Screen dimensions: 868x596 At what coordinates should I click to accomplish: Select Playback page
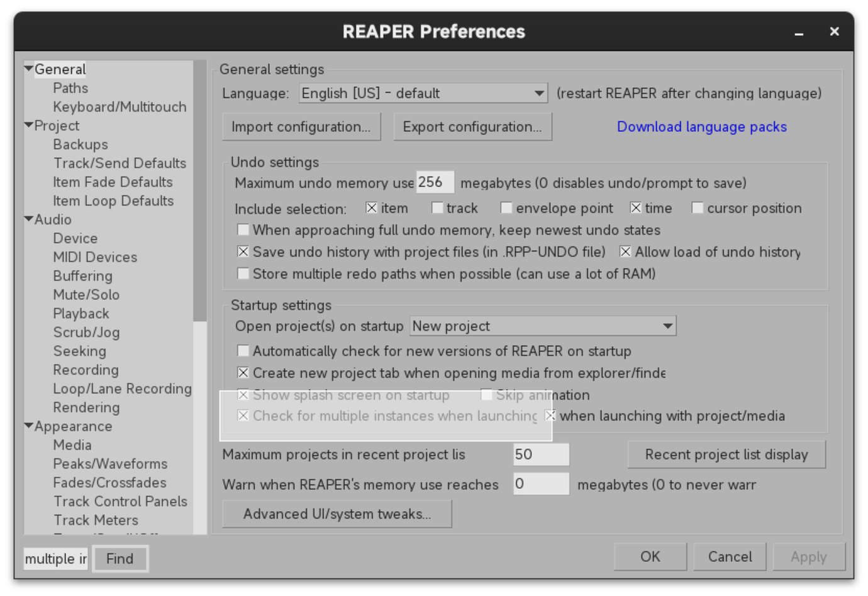coord(81,314)
